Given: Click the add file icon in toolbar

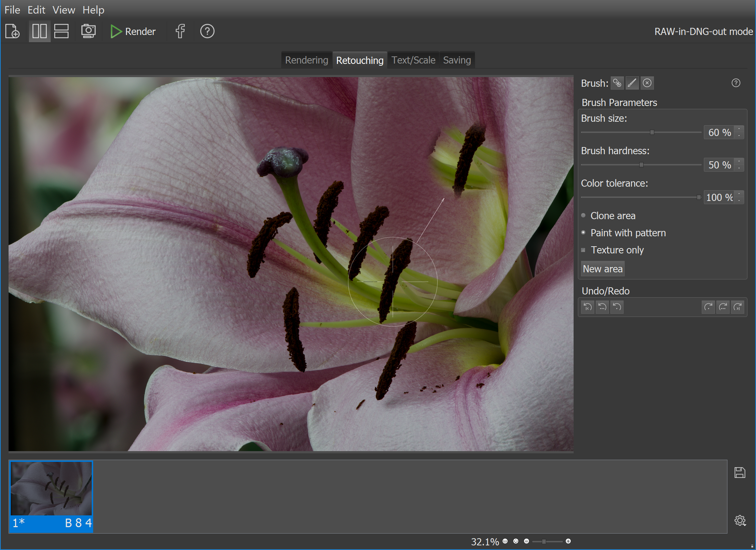Looking at the screenshot, I should pyautogui.click(x=12, y=31).
